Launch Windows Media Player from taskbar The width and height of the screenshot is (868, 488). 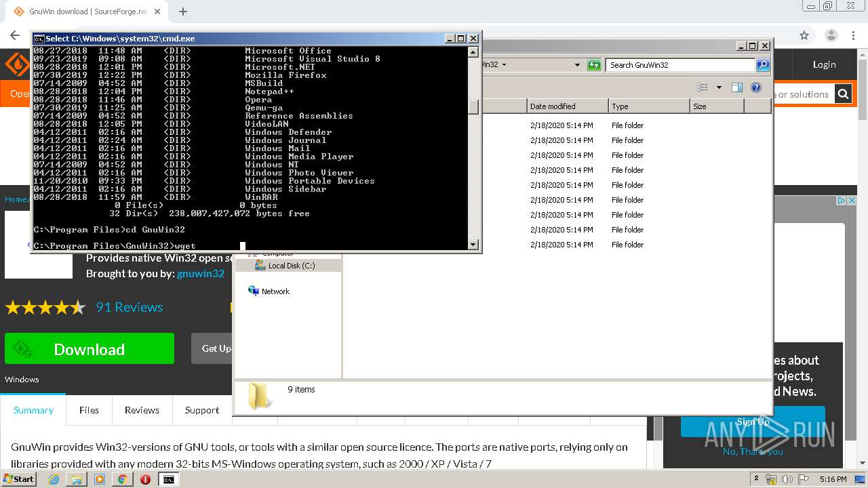point(100,479)
